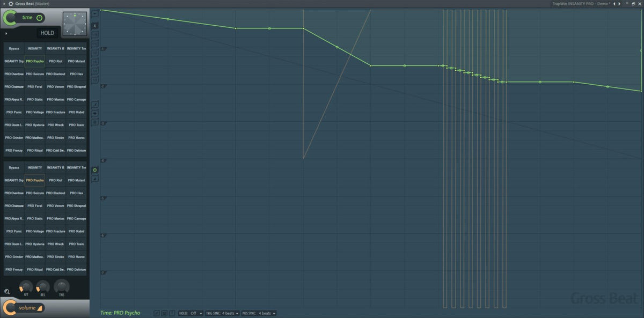644x318 pixels.
Task: Open the TRIG SYNC 4 beats dropdown
Action: [222, 313]
